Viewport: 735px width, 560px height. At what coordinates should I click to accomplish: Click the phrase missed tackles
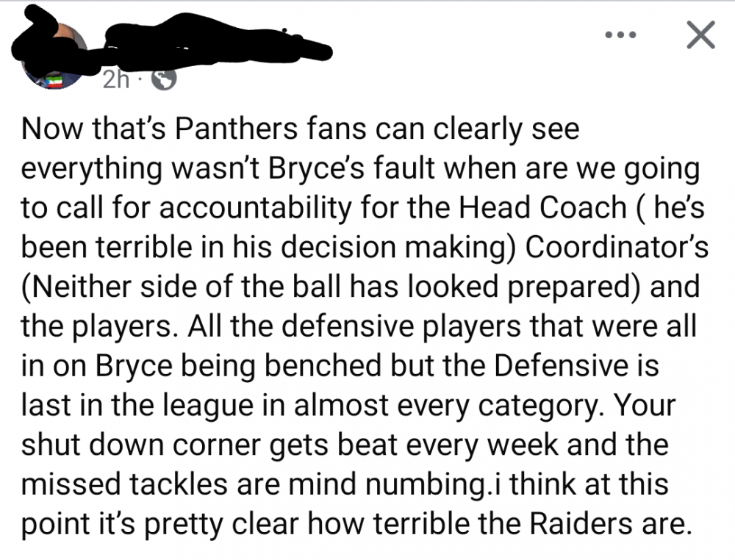104,485
